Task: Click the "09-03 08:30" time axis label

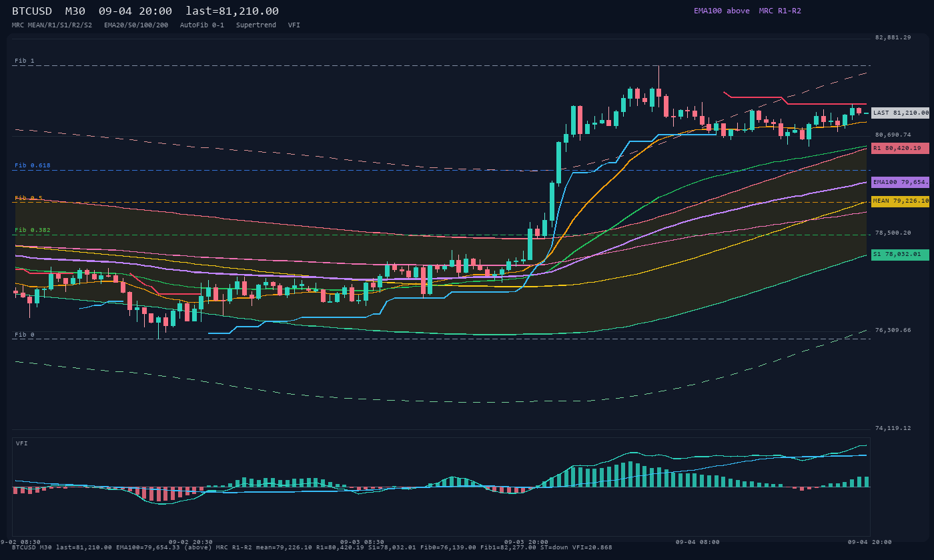Action: (x=362, y=542)
